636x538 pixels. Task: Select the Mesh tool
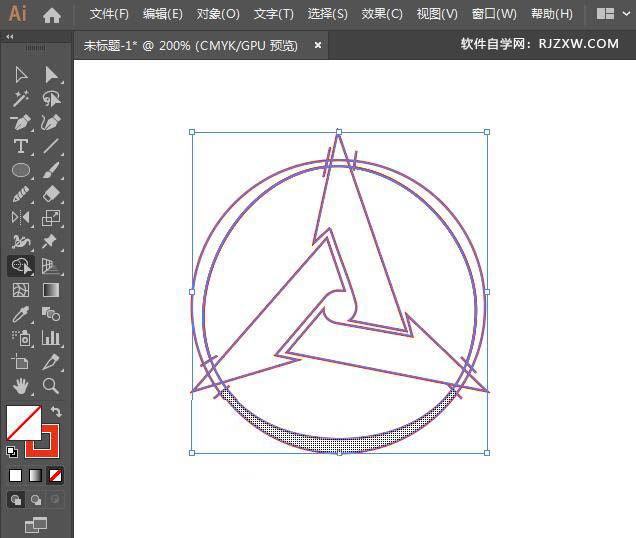point(21,290)
